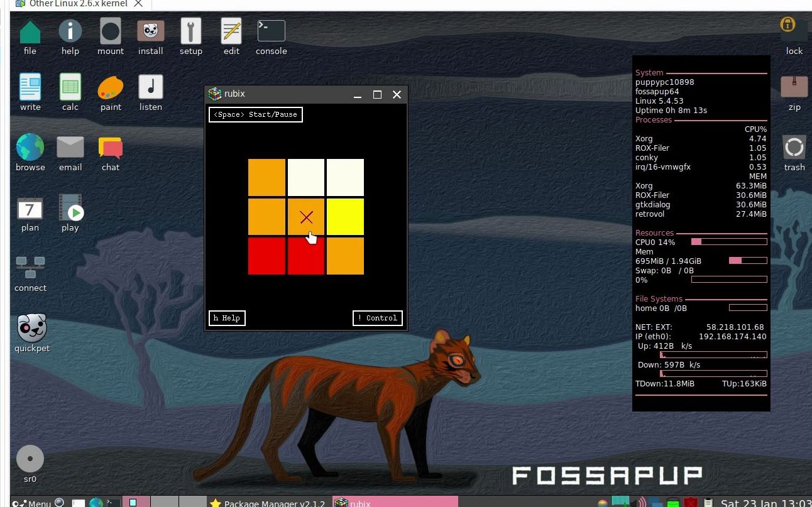Viewport: 812px width, 507px height.
Task: Click the clipboard tray icon
Action: 708,503
